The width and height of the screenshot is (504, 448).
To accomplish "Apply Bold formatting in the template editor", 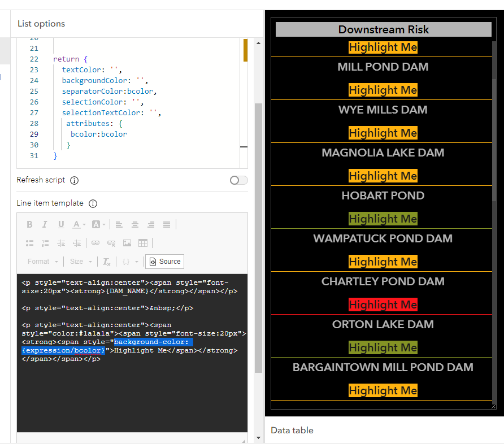I will coord(30,224).
